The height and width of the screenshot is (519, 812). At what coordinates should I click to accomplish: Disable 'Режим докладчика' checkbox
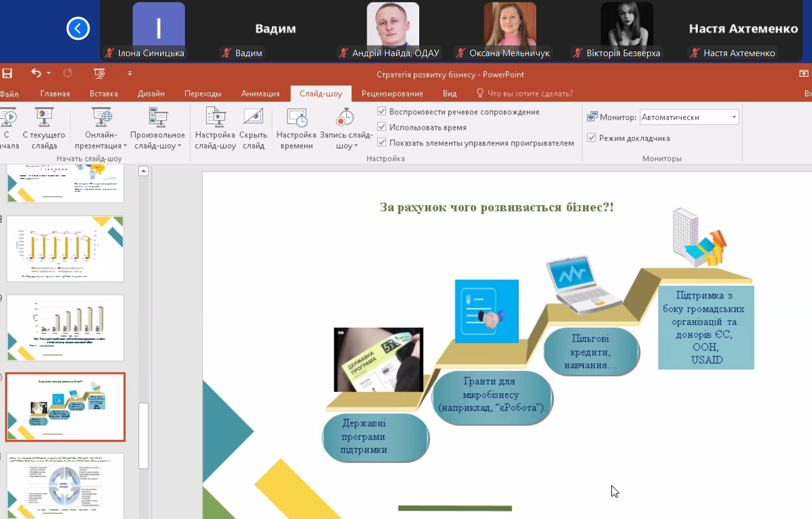591,138
